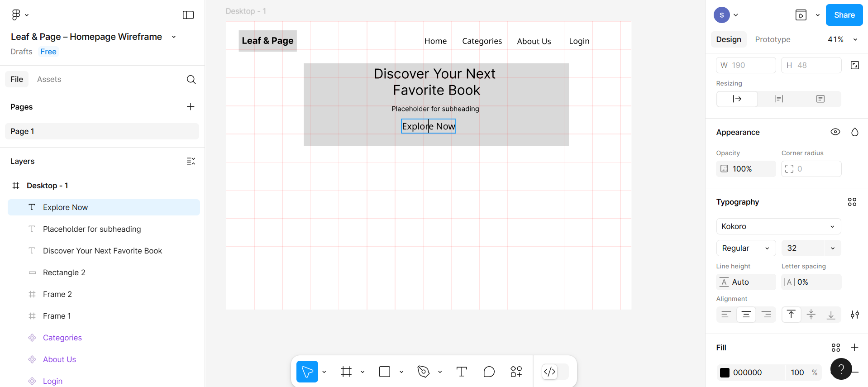Set text align left
The height and width of the screenshot is (387, 868).
tap(726, 315)
